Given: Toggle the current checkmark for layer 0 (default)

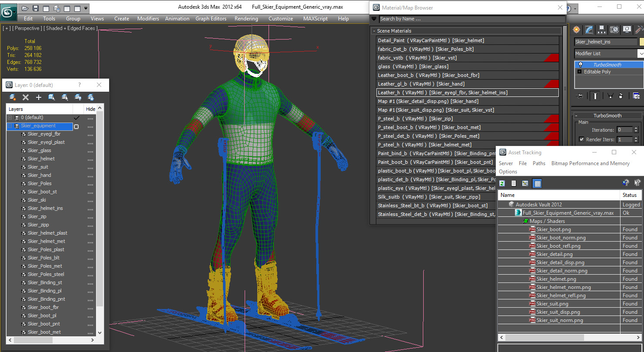Looking at the screenshot, I should [77, 118].
